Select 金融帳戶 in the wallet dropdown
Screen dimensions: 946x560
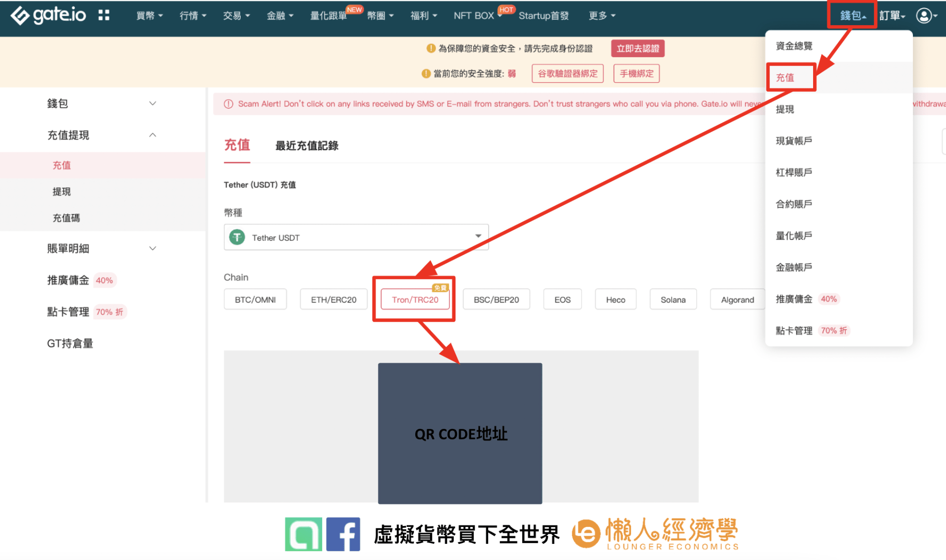pyautogui.click(x=839, y=267)
